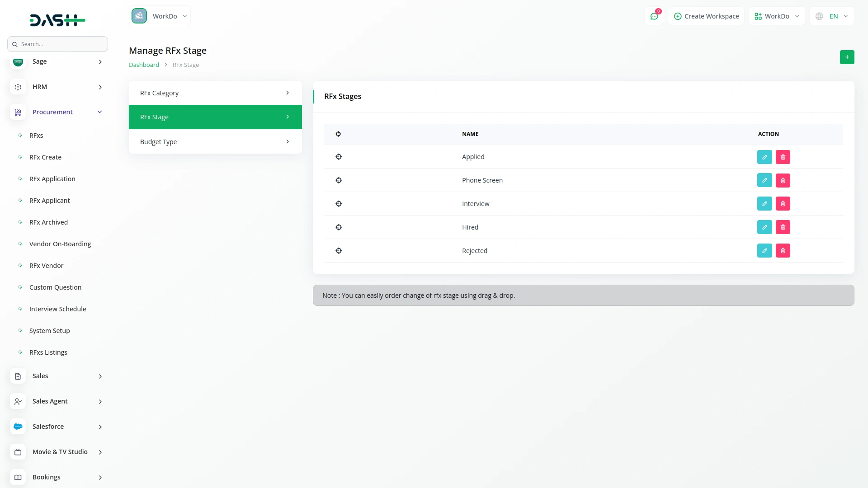Click the ACTION column header

click(769, 134)
